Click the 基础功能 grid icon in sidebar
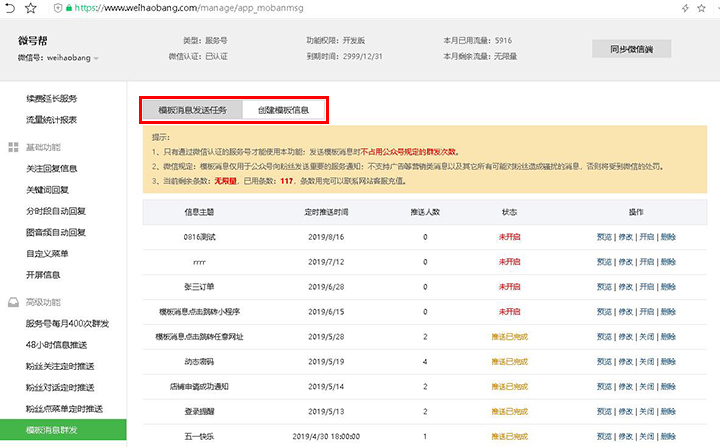This screenshot has width=720, height=447. [13, 147]
